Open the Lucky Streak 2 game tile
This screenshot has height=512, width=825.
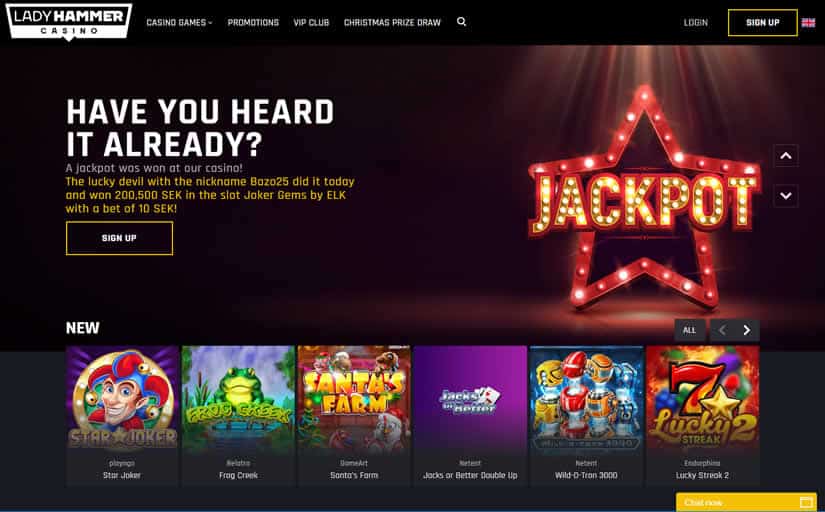coord(702,416)
